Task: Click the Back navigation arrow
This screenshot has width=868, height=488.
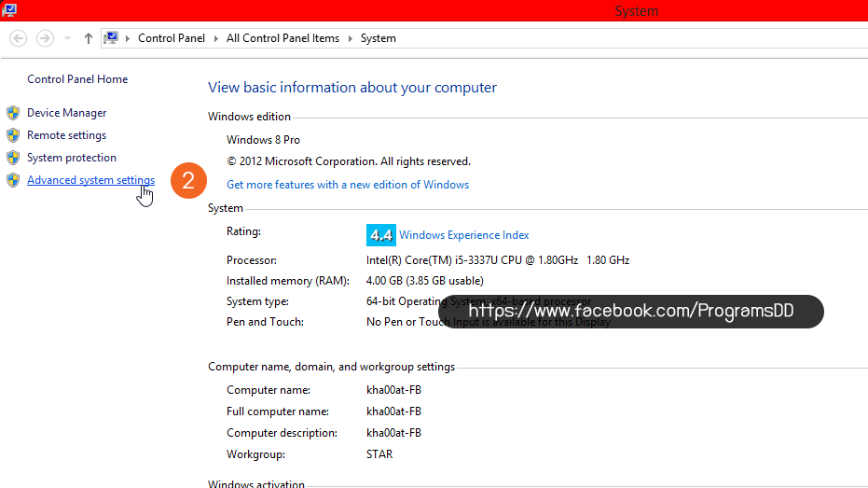Action: (19, 38)
